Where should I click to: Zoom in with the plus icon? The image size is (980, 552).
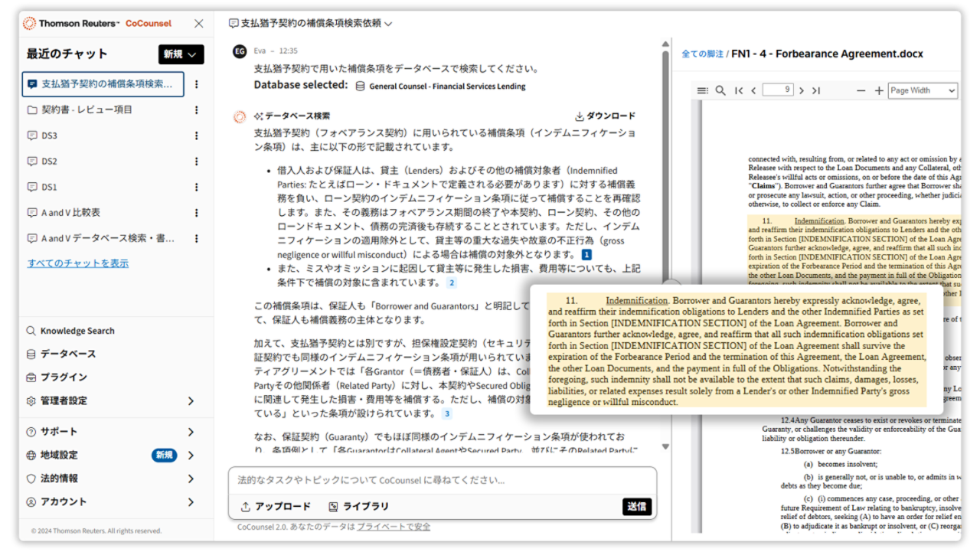pyautogui.click(x=878, y=90)
